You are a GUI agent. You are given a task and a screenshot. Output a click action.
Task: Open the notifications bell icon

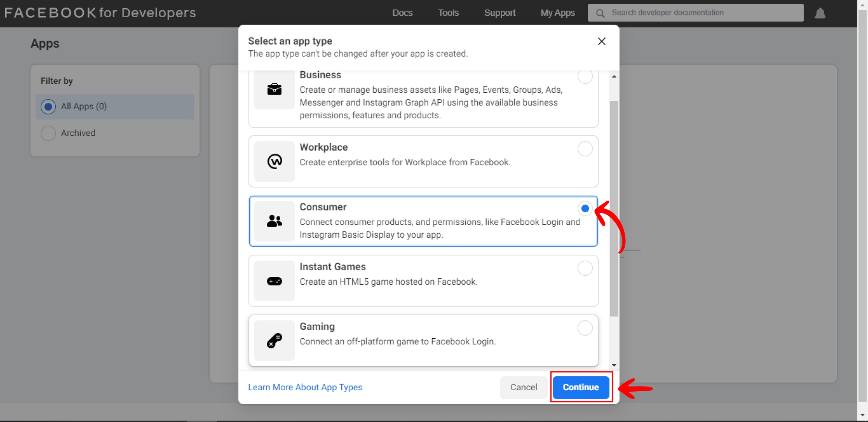(820, 13)
